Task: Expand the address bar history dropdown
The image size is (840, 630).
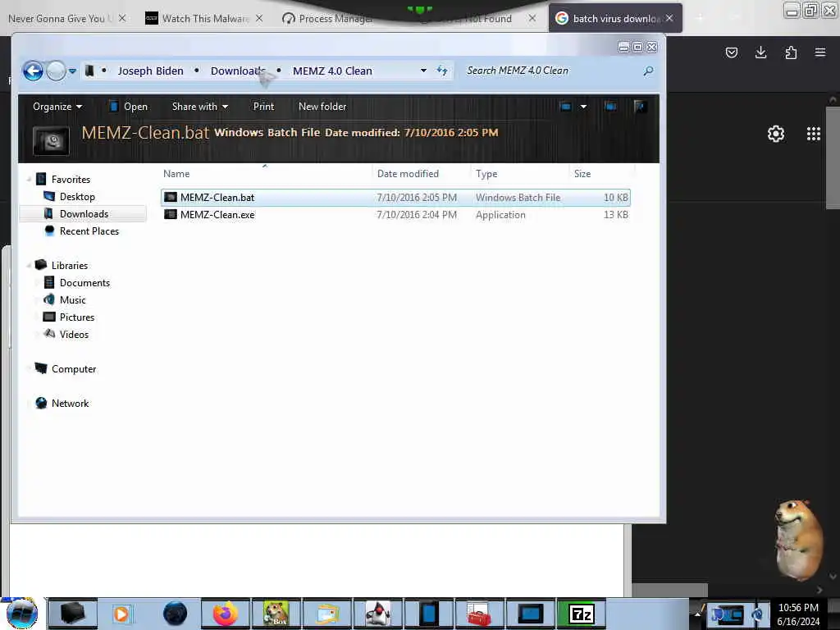Action: click(x=423, y=71)
